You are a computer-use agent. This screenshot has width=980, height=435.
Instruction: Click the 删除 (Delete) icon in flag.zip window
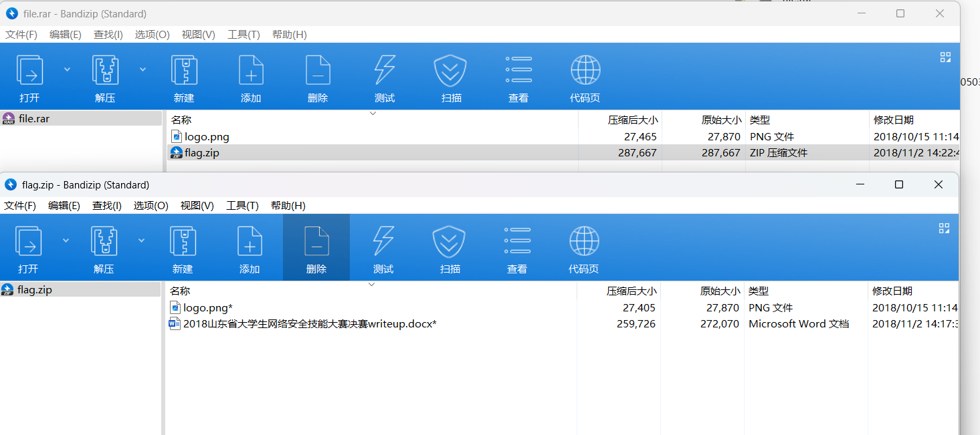tap(316, 242)
